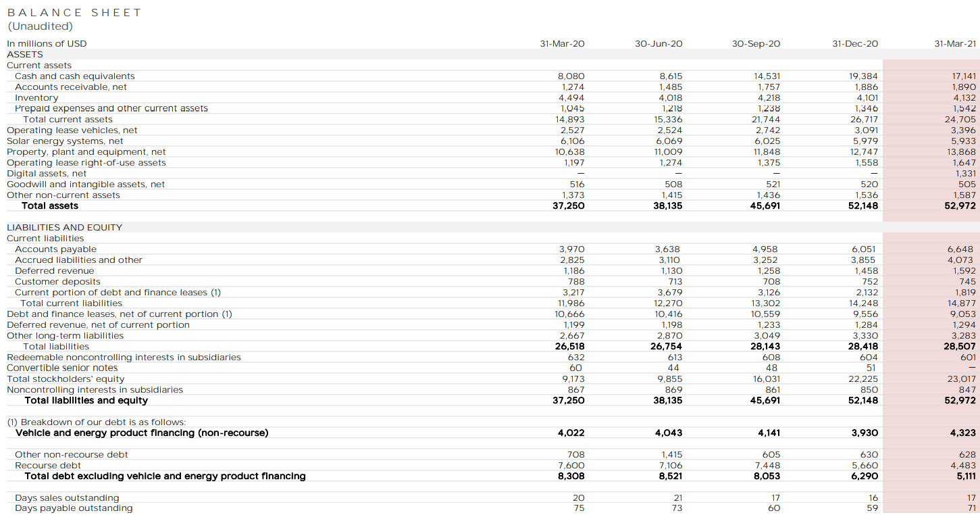This screenshot has width=980, height=515.
Task: Click 'Deferred revenue, net of current portion' label
Action: [x=99, y=324]
